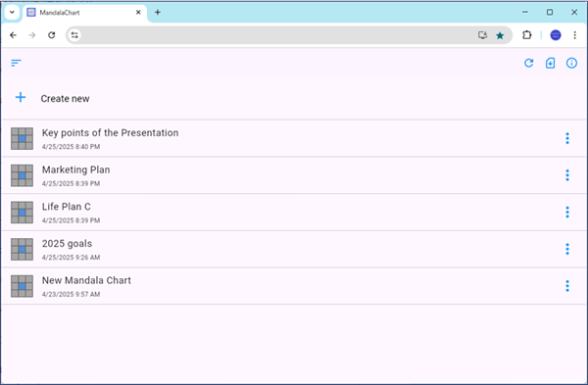
Task: Click the refresh list icon
Action: pyautogui.click(x=529, y=63)
